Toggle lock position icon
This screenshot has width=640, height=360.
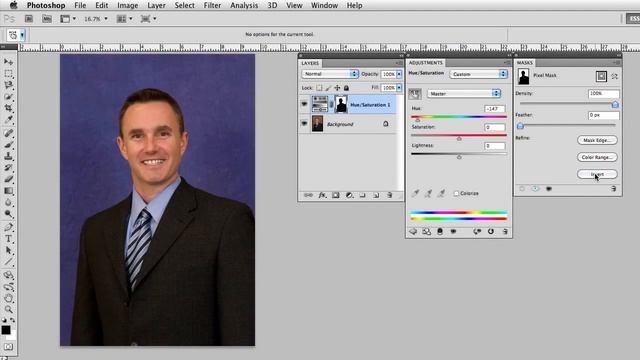pos(337,88)
